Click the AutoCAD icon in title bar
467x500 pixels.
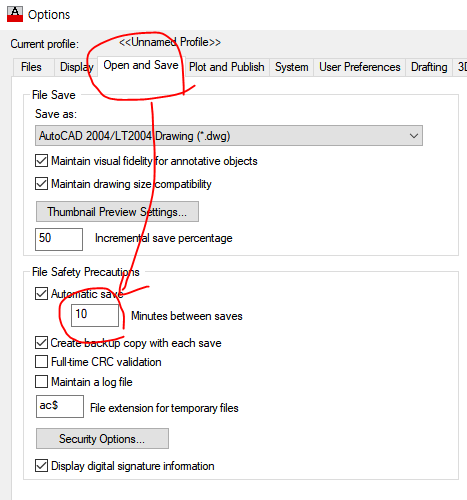tap(15, 14)
